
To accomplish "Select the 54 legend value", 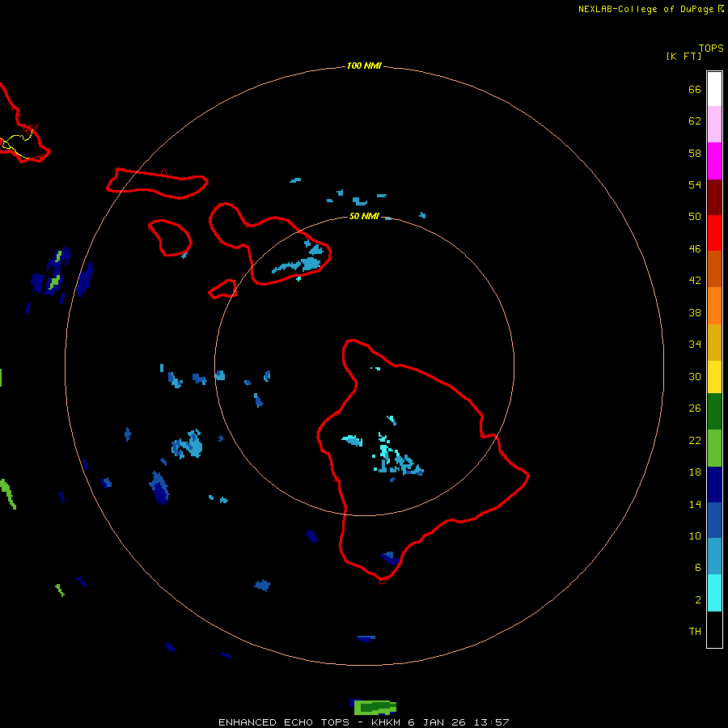I will [x=695, y=184].
